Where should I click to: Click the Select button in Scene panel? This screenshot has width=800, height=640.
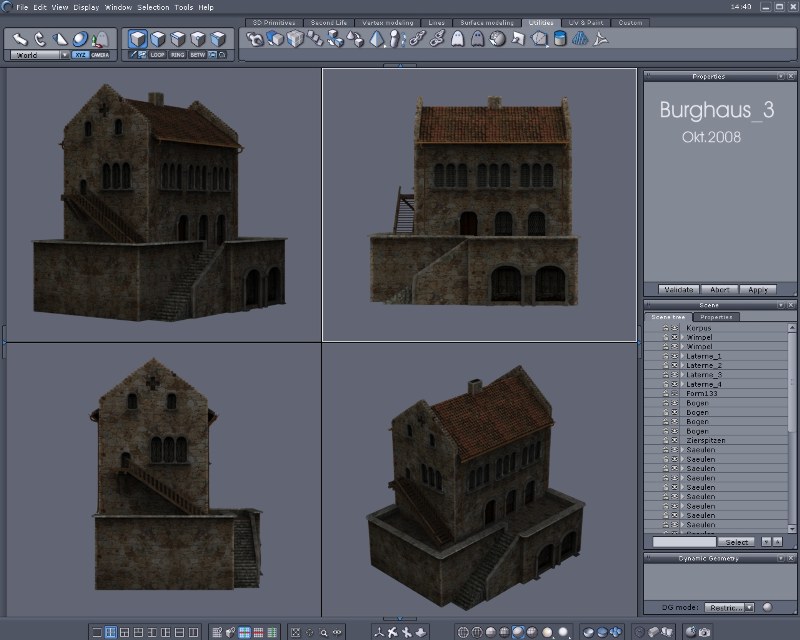coord(736,541)
